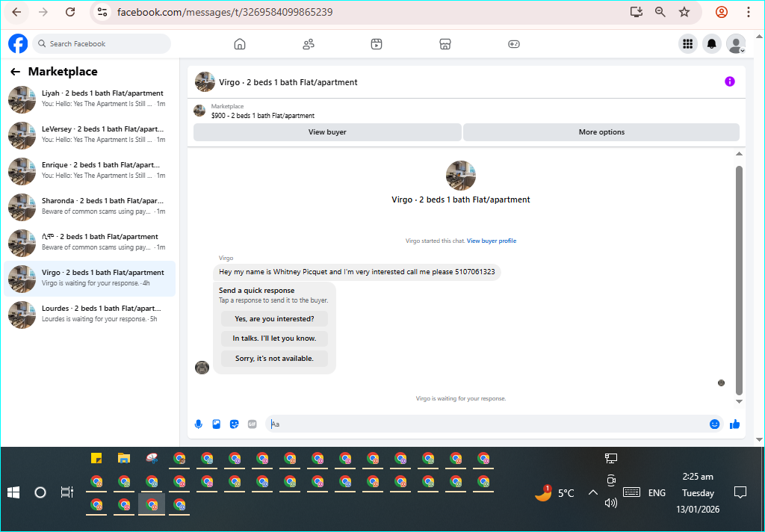Image resolution: width=765 pixels, height=532 pixels.
Task: Open the Gaming controller icon
Action: coord(514,44)
